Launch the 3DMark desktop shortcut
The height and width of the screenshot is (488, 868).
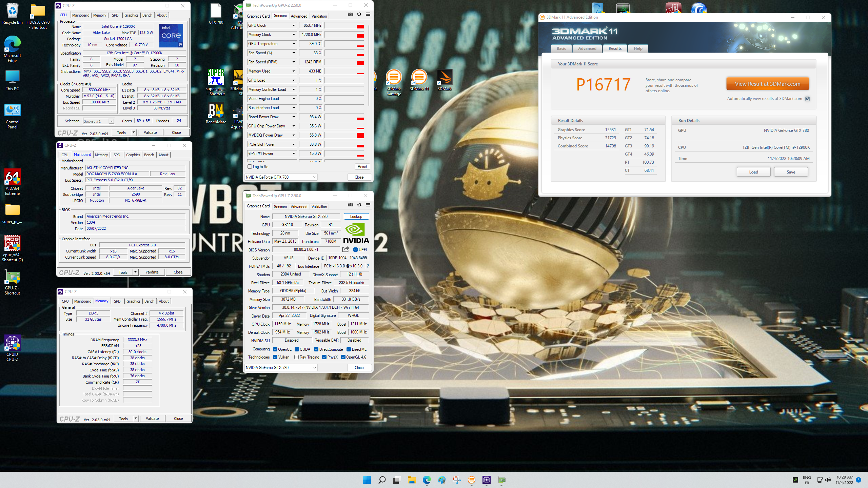coord(445,80)
